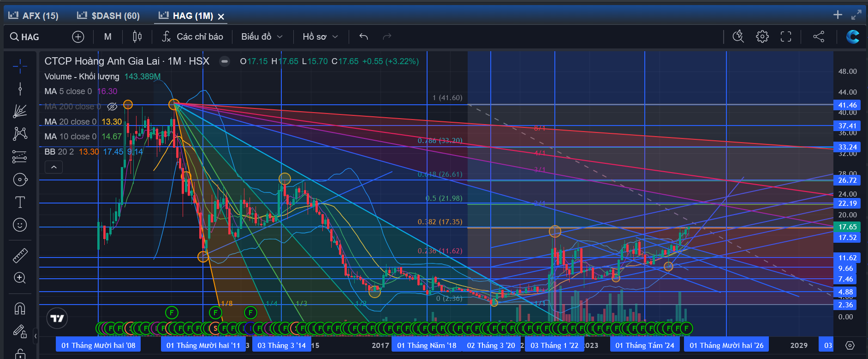Select the BB 20 2 legend

pyautogui.click(x=59, y=152)
